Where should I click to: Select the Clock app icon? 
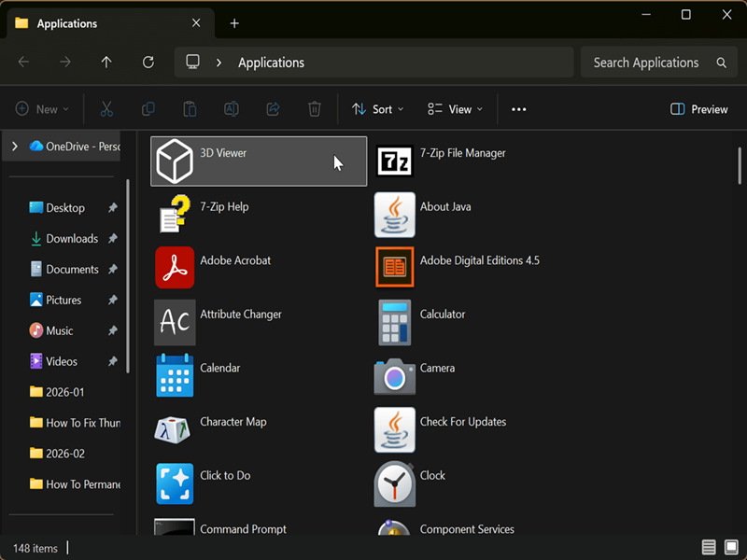[394, 484]
